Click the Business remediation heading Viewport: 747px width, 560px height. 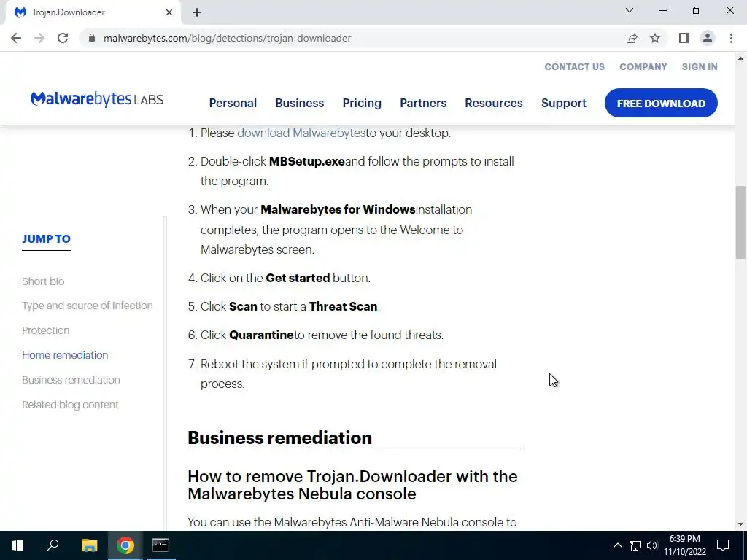279,437
